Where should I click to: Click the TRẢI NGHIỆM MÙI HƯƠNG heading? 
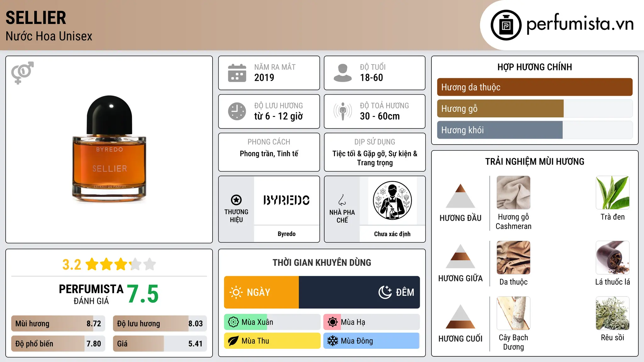[535, 162]
